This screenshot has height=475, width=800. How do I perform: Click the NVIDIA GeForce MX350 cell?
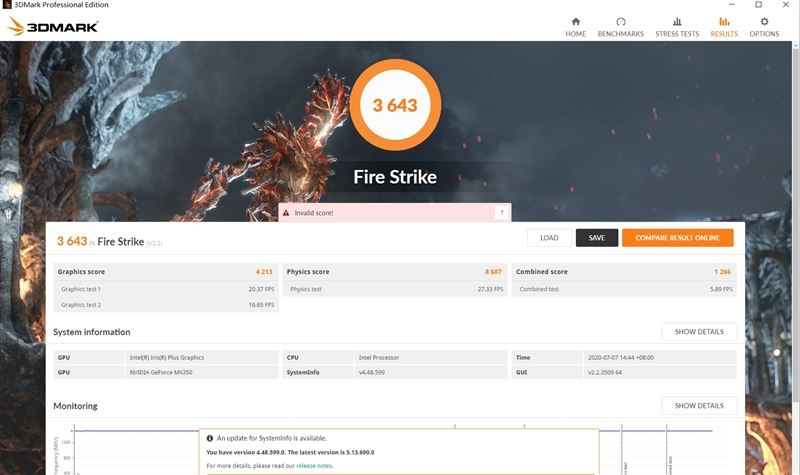click(x=202, y=372)
